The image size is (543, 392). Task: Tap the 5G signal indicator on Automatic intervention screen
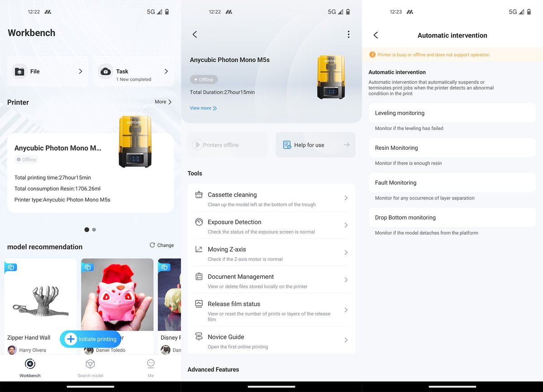[x=517, y=12]
